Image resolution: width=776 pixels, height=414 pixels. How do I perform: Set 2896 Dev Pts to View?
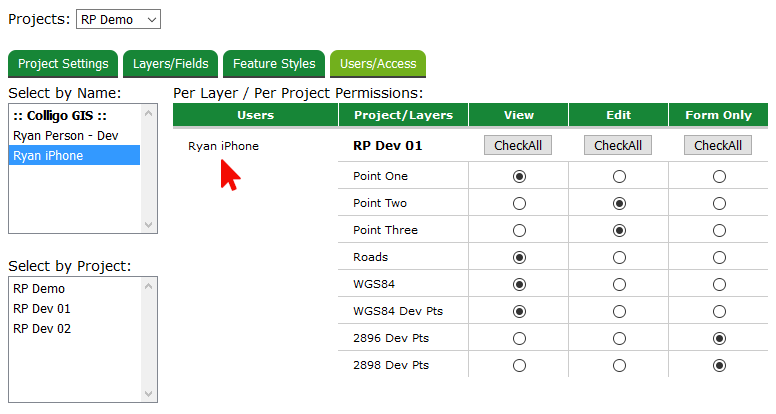click(x=519, y=339)
